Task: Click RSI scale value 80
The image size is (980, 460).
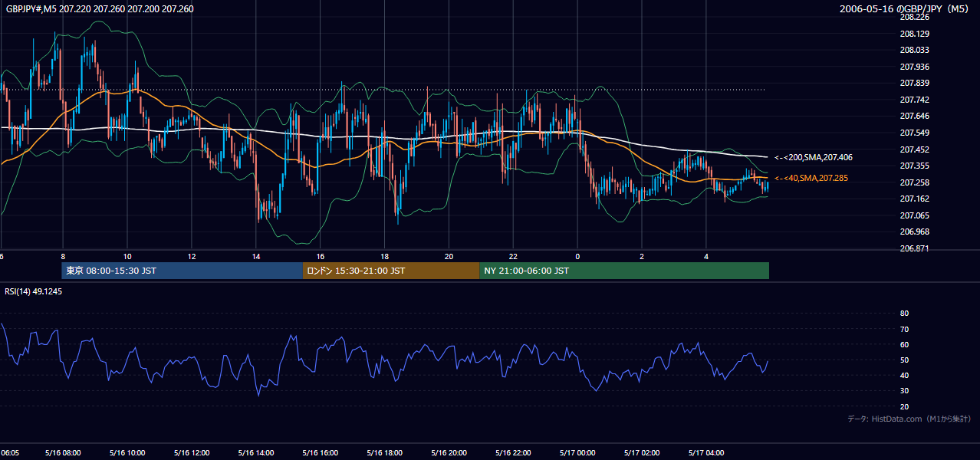Action: tap(904, 314)
